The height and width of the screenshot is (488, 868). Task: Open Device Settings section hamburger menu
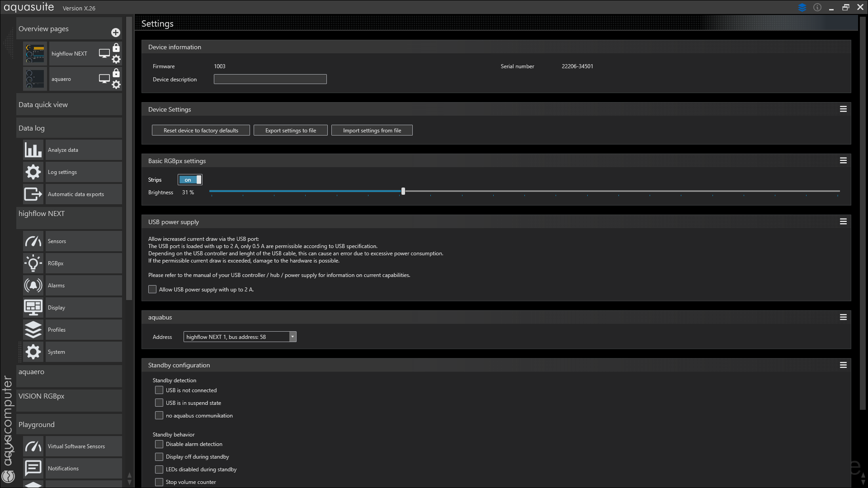(843, 109)
